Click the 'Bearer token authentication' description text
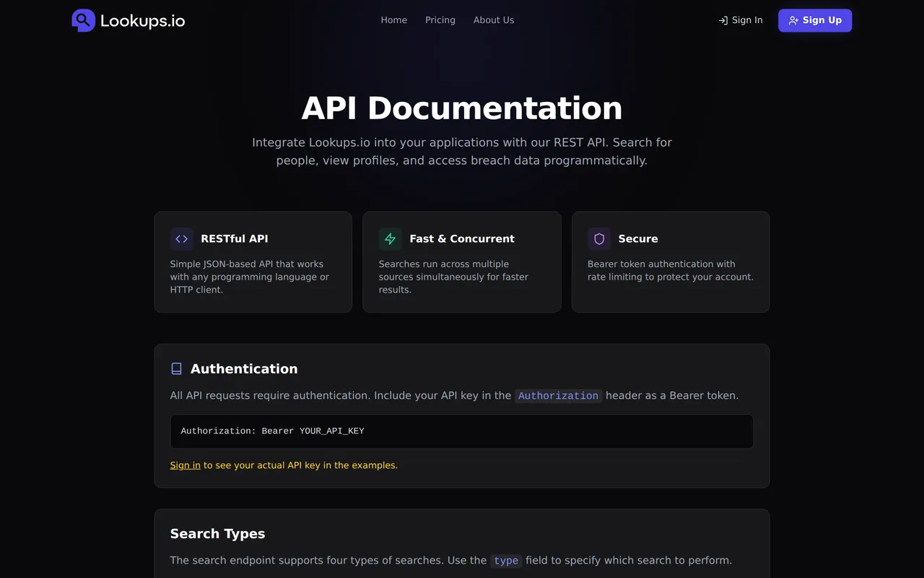The image size is (924, 578). pyautogui.click(x=671, y=270)
